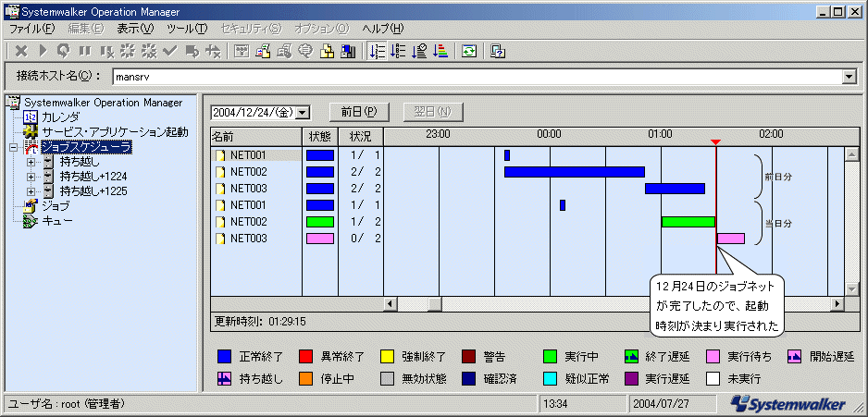The width and height of the screenshot is (868, 417).
Task: Click the green refresh toolbar icon
Action: (x=469, y=52)
